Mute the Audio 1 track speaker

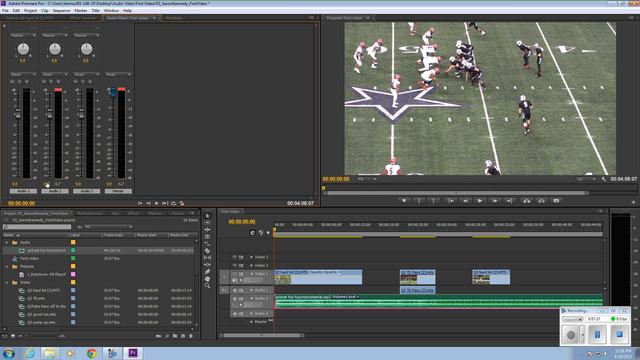(235, 290)
